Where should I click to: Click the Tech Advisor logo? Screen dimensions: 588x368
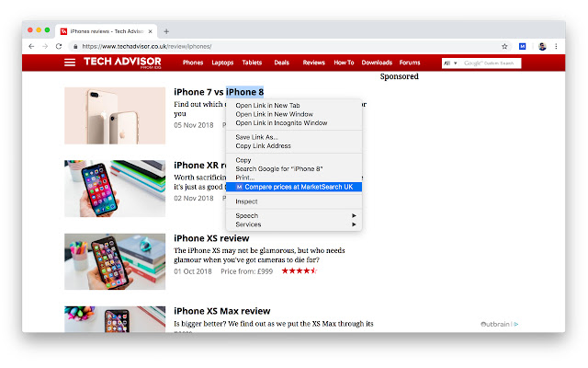(x=122, y=63)
